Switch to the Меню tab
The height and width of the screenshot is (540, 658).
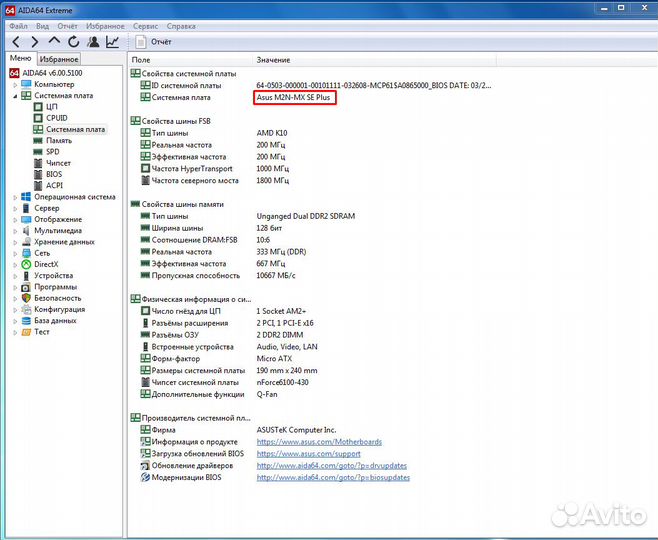pos(21,58)
